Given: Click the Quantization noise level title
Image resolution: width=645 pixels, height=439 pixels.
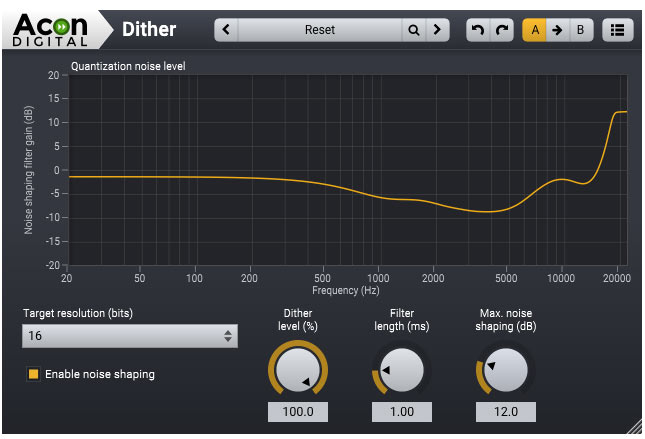Looking at the screenshot, I should [128, 66].
